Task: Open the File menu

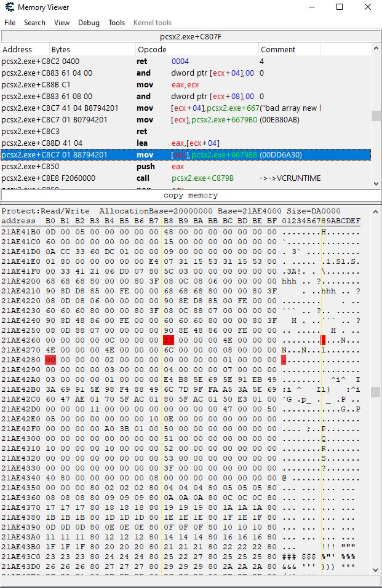Action: [x=10, y=23]
